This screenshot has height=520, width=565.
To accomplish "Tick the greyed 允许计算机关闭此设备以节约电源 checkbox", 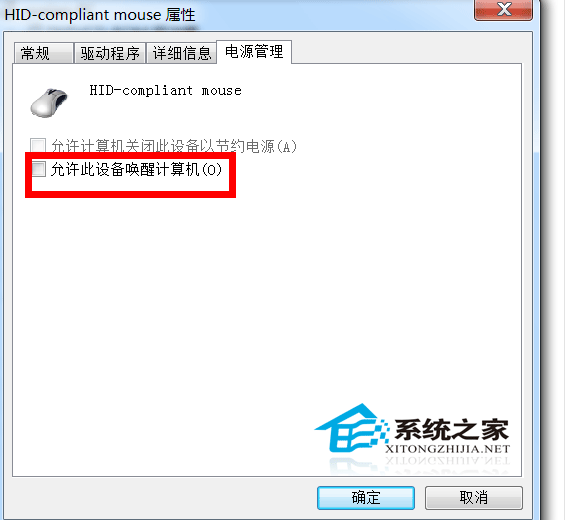I will tap(38, 146).
